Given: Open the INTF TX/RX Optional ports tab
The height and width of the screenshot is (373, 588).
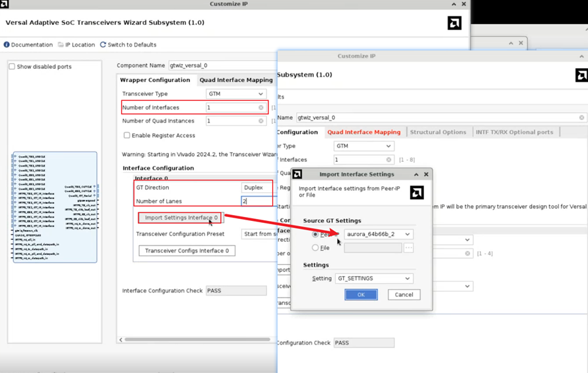Looking at the screenshot, I should (x=514, y=132).
